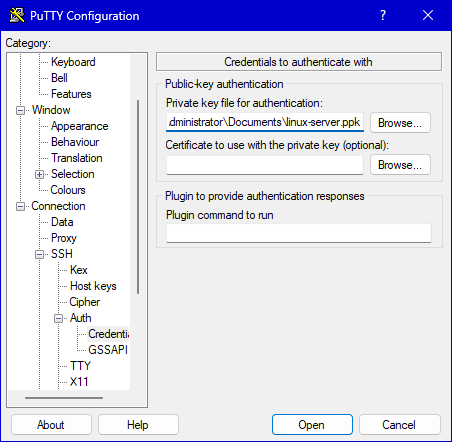Select Features in the category tree
The height and width of the screenshot is (442, 452).
(x=71, y=94)
